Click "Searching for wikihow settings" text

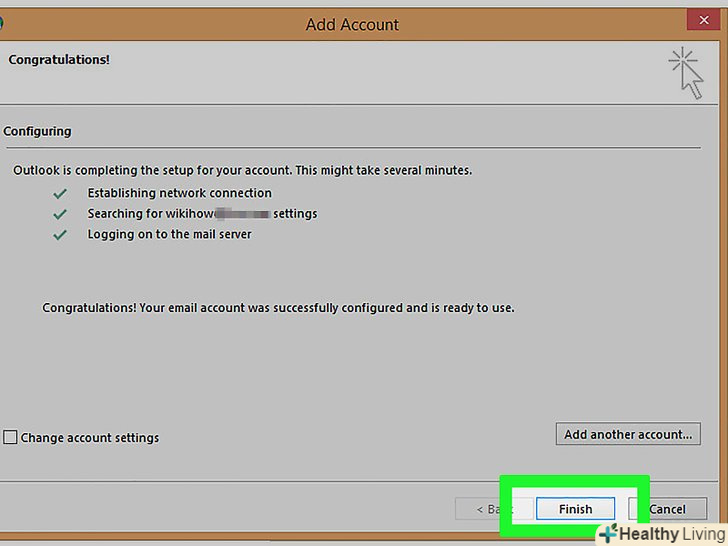pyautogui.click(x=202, y=214)
